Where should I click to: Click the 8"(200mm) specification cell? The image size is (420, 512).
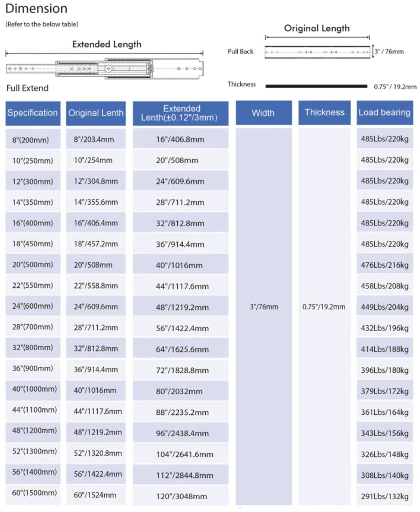pos(31,140)
